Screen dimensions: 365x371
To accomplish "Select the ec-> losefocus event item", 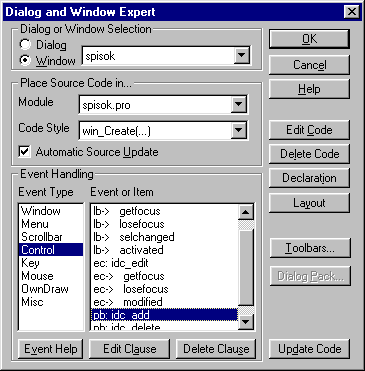I will [164, 289].
